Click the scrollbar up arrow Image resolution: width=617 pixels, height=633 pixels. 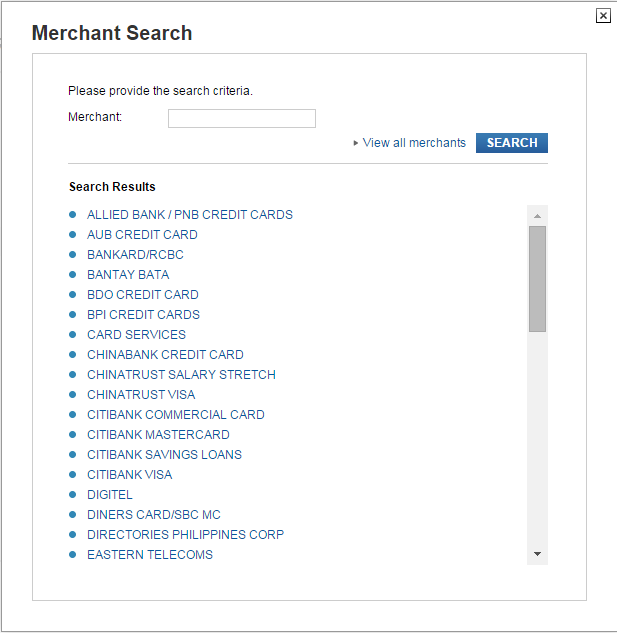pos(537,216)
